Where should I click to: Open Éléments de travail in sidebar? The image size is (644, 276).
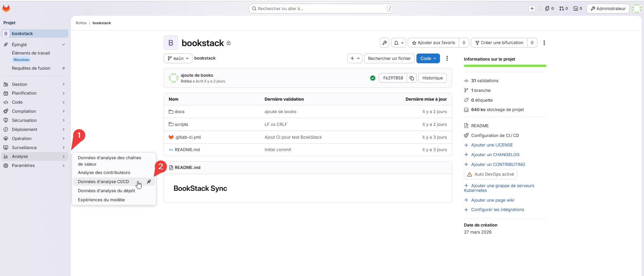[x=35, y=56]
